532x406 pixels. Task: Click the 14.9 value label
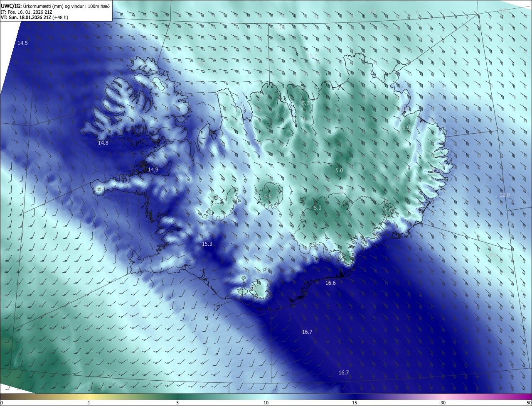153,170
